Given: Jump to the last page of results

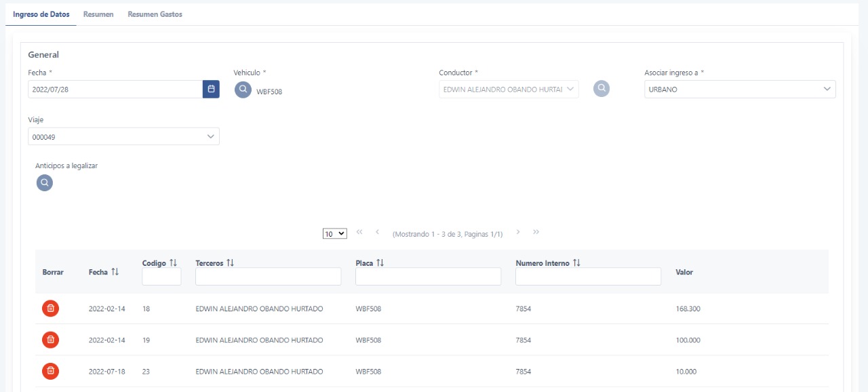Looking at the screenshot, I should point(536,233).
